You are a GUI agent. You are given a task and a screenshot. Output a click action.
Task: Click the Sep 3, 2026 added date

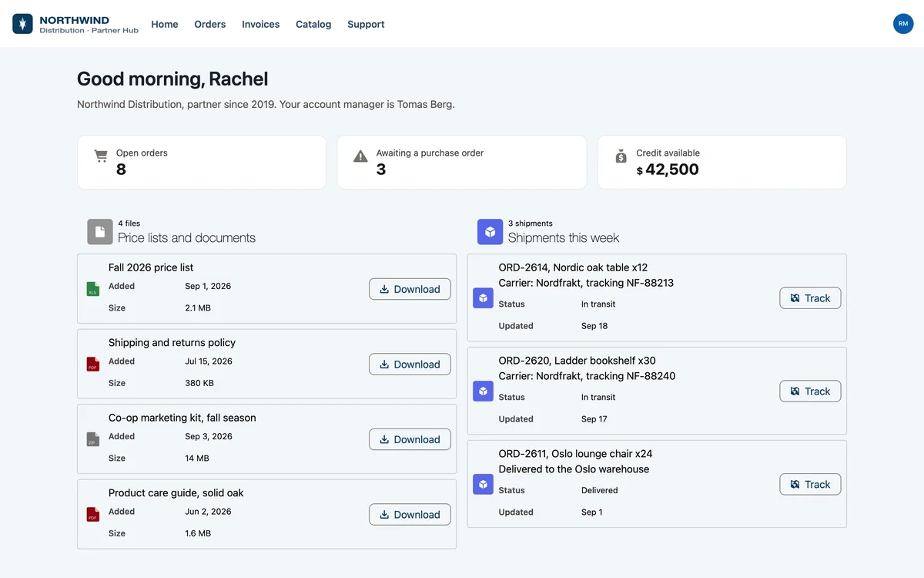[x=209, y=436]
